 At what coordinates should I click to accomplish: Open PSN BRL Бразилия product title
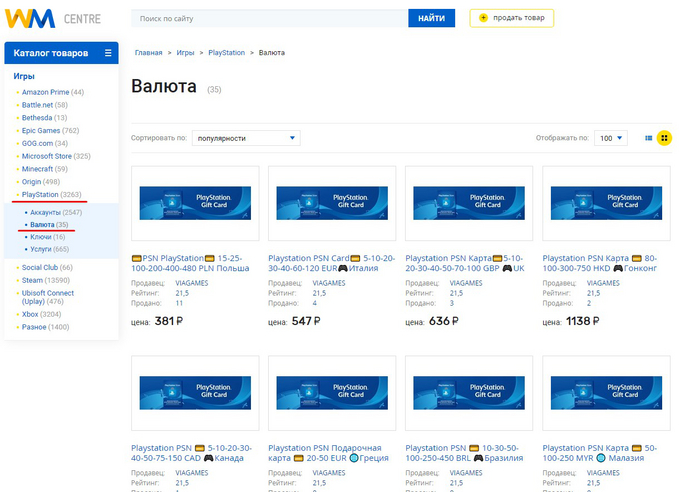464,453
